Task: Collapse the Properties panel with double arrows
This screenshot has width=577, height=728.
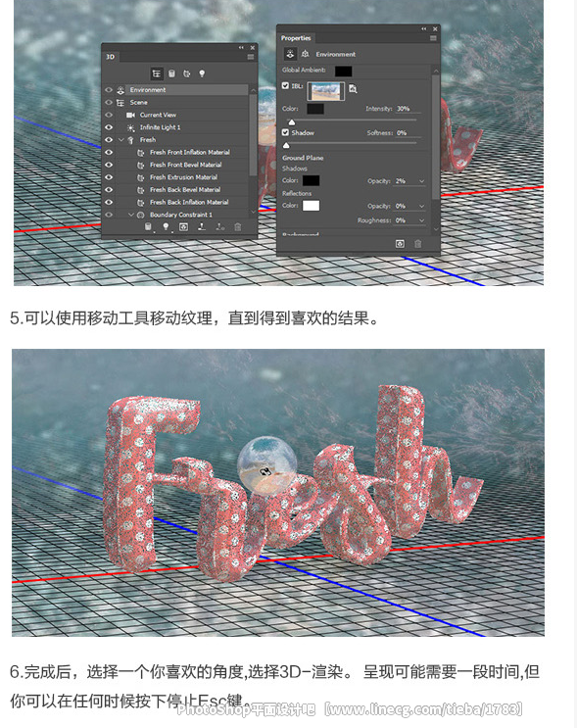Action: [x=423, y=28]
